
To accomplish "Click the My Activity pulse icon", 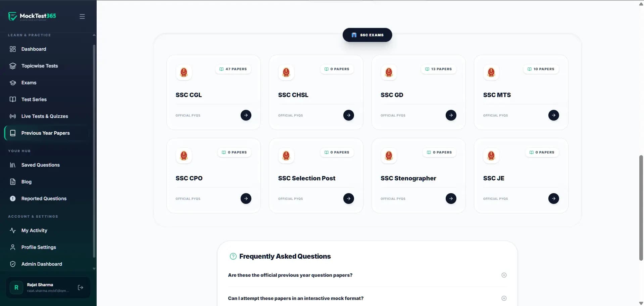I will tap(13, 230).
